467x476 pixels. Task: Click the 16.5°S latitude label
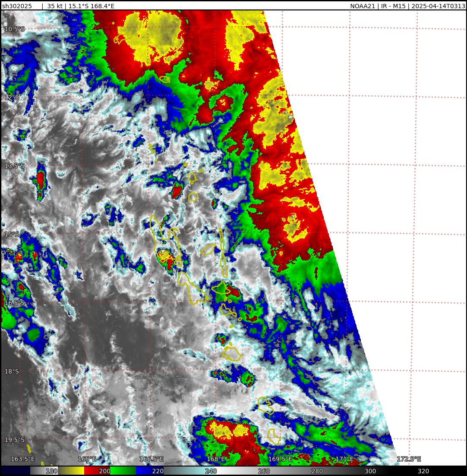(x=14, y=303)
